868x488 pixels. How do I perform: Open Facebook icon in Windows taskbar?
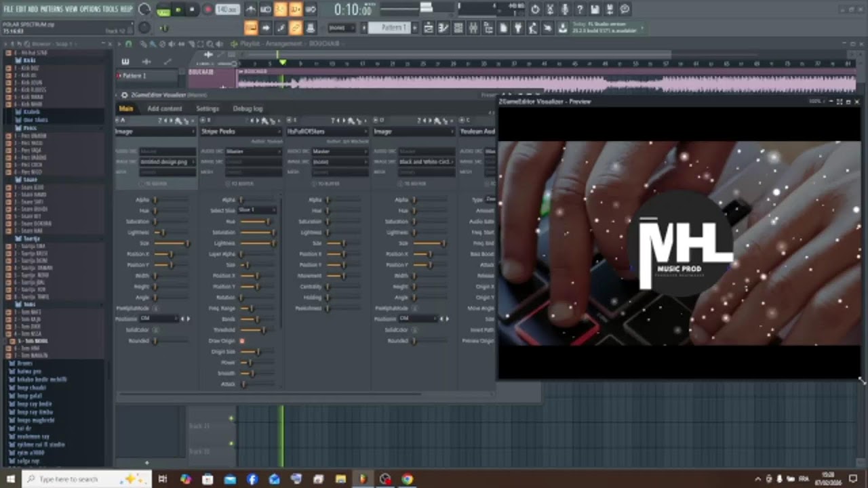tap(252, 479)
